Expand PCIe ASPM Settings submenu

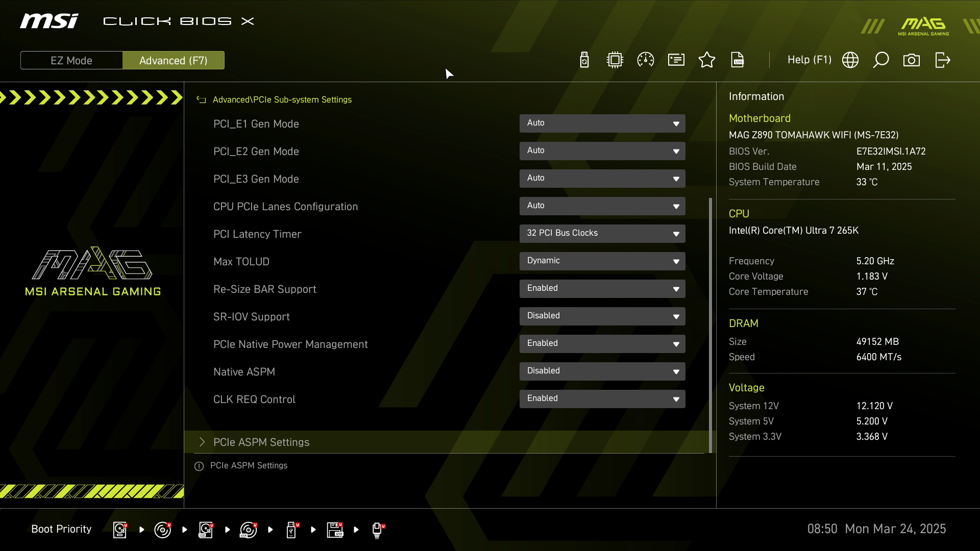[x=261, y=442]
